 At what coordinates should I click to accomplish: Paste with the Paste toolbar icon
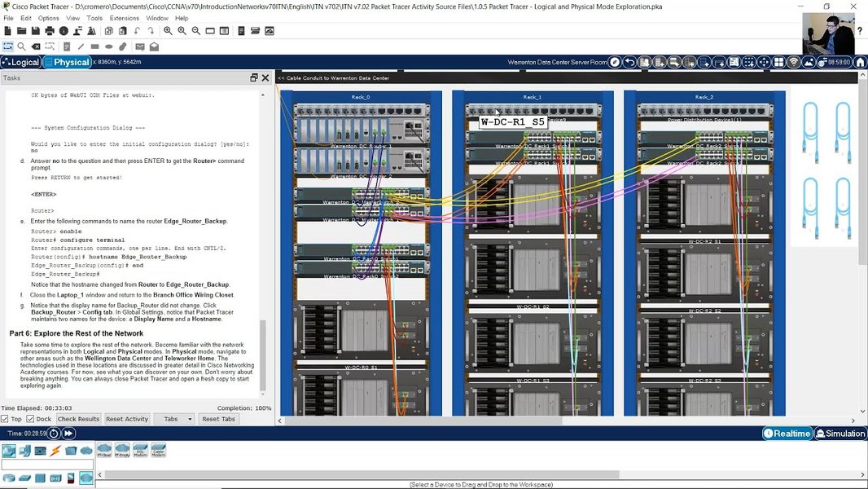[123, 31]
